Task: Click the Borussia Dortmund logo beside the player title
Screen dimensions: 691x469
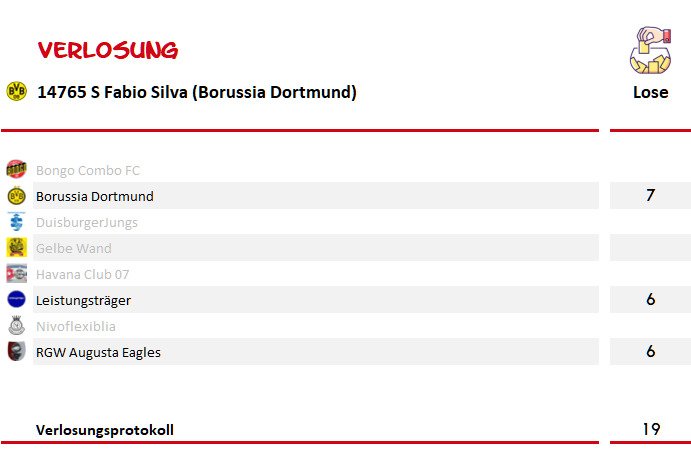Action: click(16, 91)
